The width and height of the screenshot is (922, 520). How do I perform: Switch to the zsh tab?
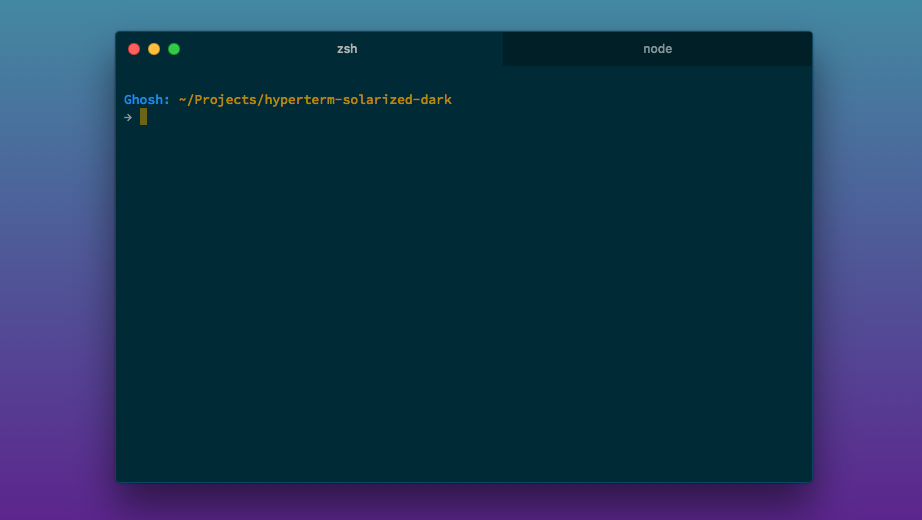coord(347,49)
